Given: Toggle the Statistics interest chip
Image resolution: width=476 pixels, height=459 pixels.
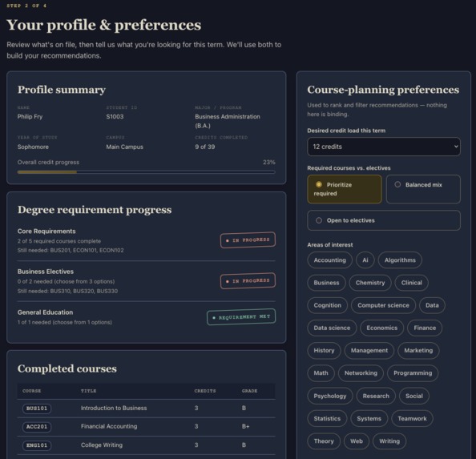Looking at the screenshot, I should point(327,419).
